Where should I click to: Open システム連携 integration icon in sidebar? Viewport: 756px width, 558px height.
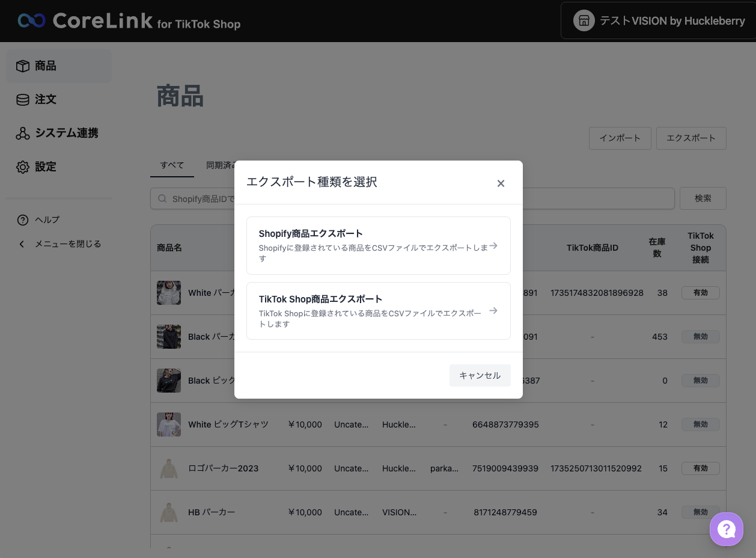[23, 133]
